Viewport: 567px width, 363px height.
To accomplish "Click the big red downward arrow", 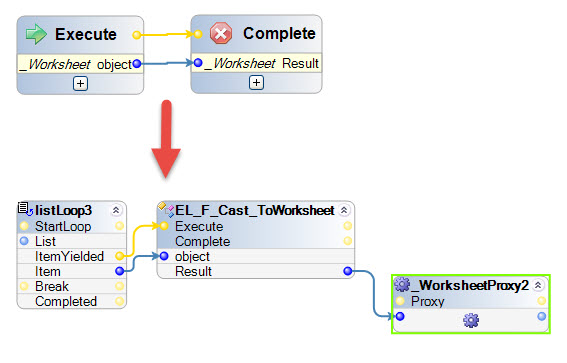I will point(166,139).
